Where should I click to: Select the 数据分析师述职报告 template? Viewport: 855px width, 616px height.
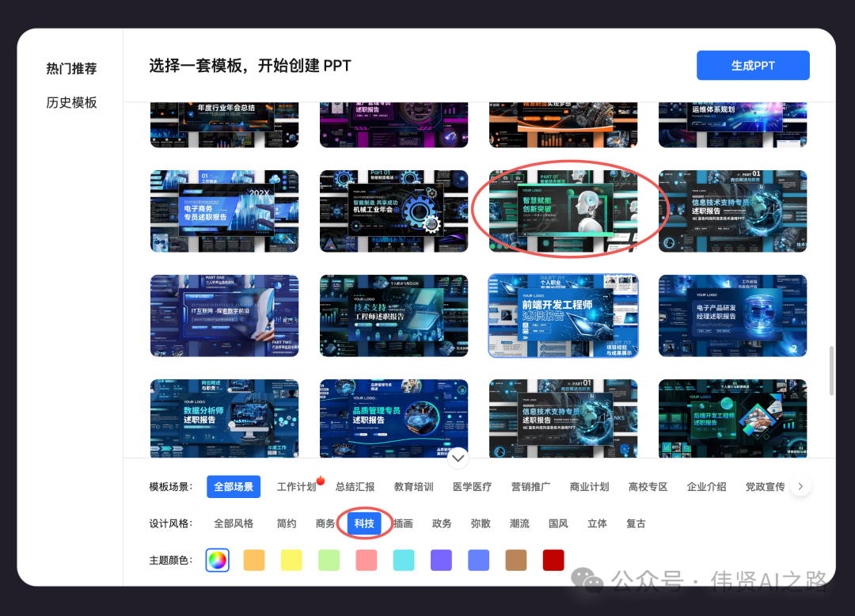point(225,418)
